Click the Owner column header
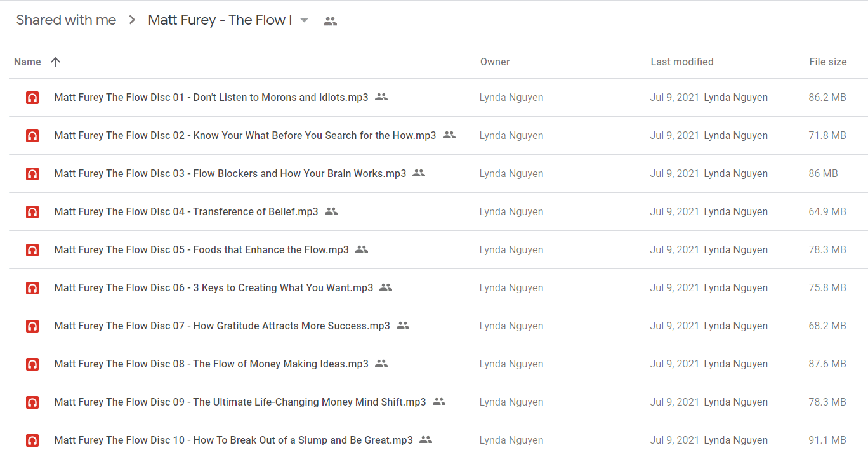The height and width of the screenshot is (462, 868). tap(495, 62)
